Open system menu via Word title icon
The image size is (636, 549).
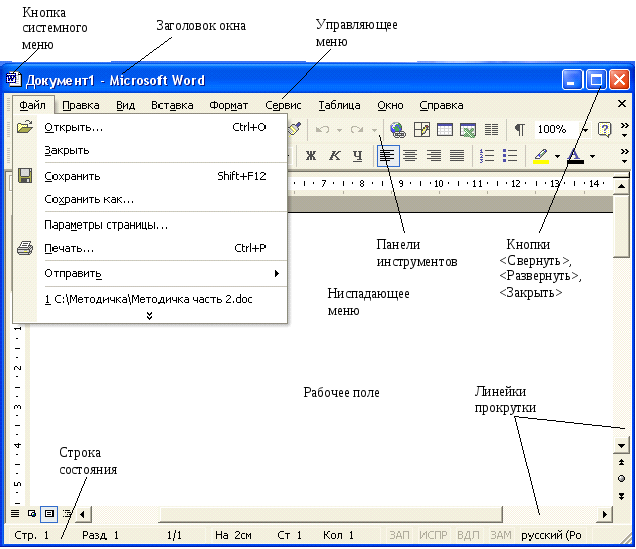point(13,79)
